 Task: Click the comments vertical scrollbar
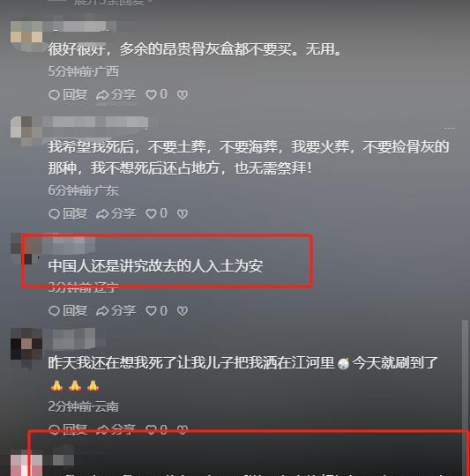(465, 374)
